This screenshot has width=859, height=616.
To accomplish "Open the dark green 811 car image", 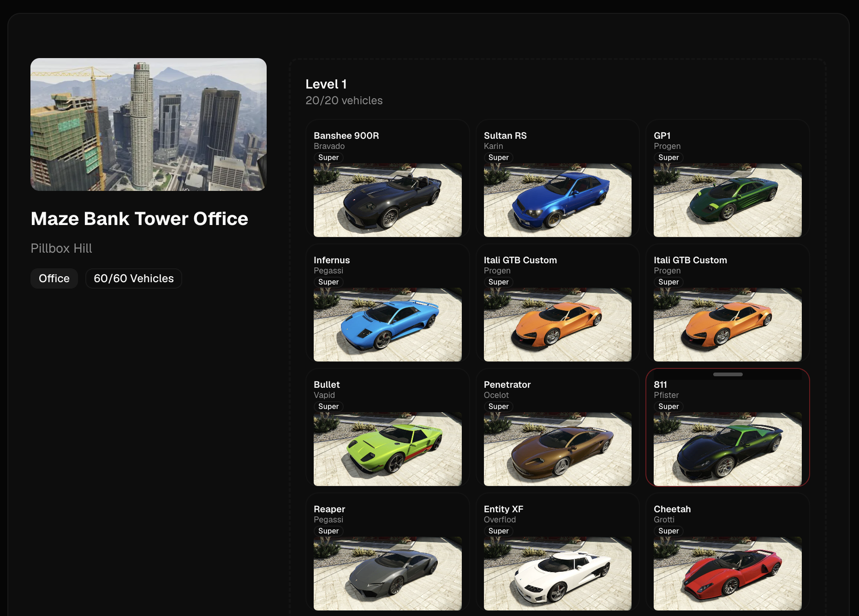I will [x=728, y=449].
